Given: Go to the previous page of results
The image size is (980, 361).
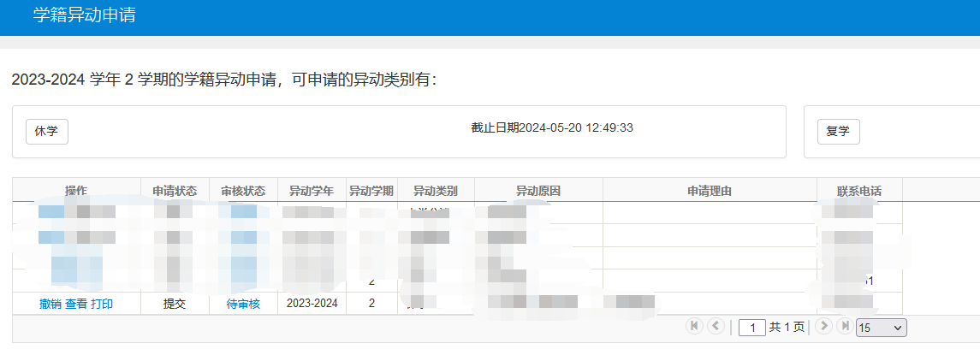Looking at the screenshot, I should coord(716,327).
